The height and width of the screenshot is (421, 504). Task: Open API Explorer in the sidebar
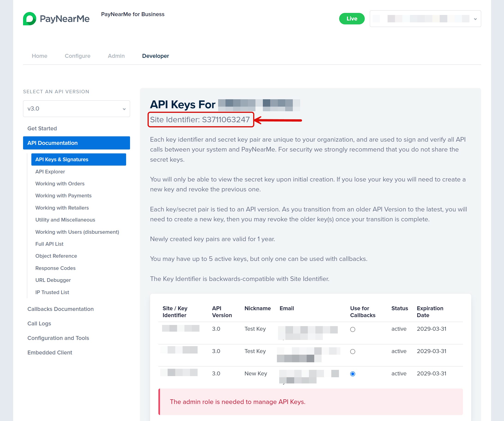click(50, 172)
